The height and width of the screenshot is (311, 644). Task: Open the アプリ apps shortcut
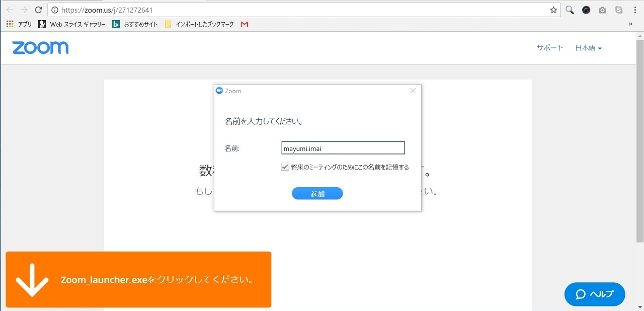(19, 24)
